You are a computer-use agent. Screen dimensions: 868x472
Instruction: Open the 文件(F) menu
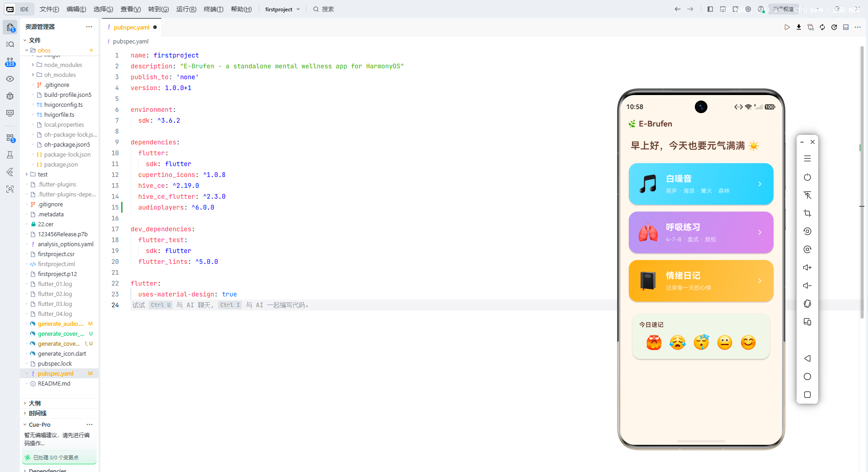point(49,9)
